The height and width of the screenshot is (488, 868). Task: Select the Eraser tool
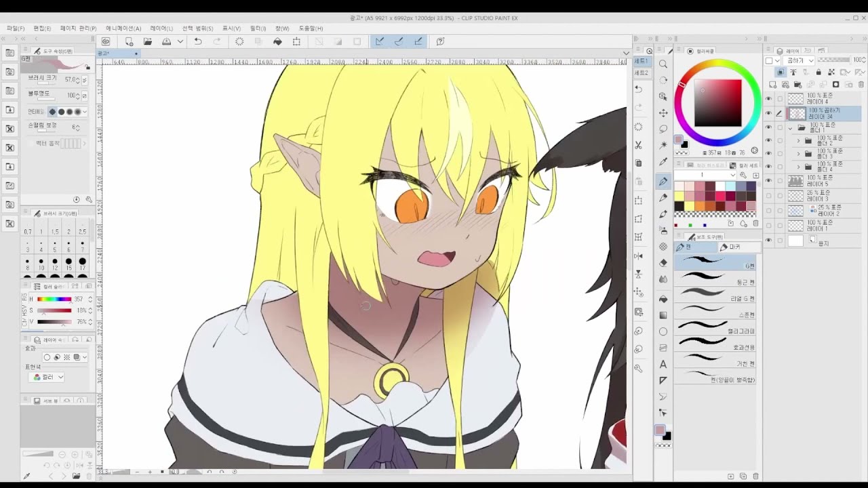pos(663,262)
